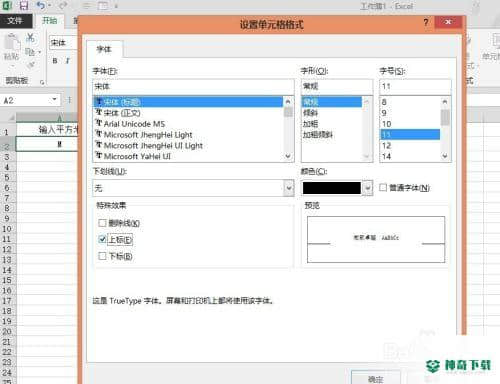Select font size 8

coord(410,102)
